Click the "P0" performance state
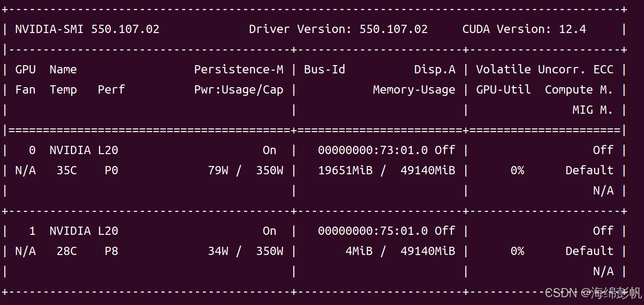The width and height of the screenshot is (644, 305). coord(111,171)
